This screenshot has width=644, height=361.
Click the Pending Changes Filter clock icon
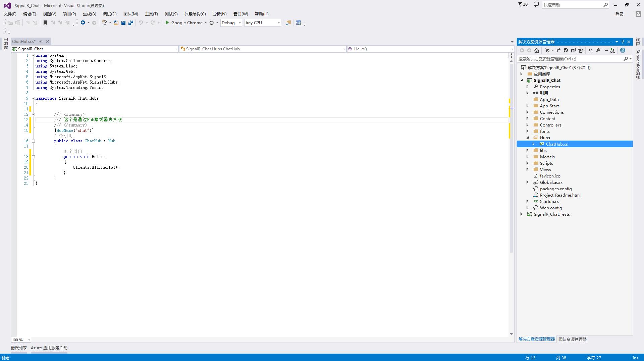tap(547, 50)
